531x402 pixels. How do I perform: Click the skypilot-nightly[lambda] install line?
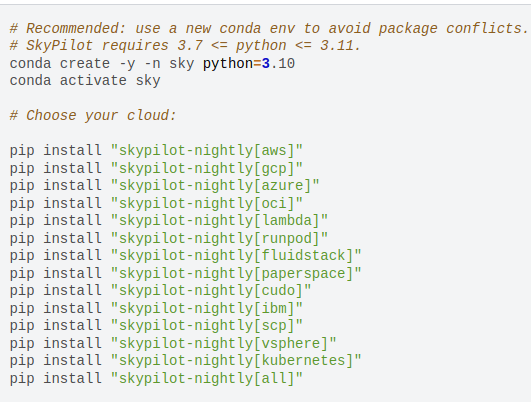tap(169, 220)
